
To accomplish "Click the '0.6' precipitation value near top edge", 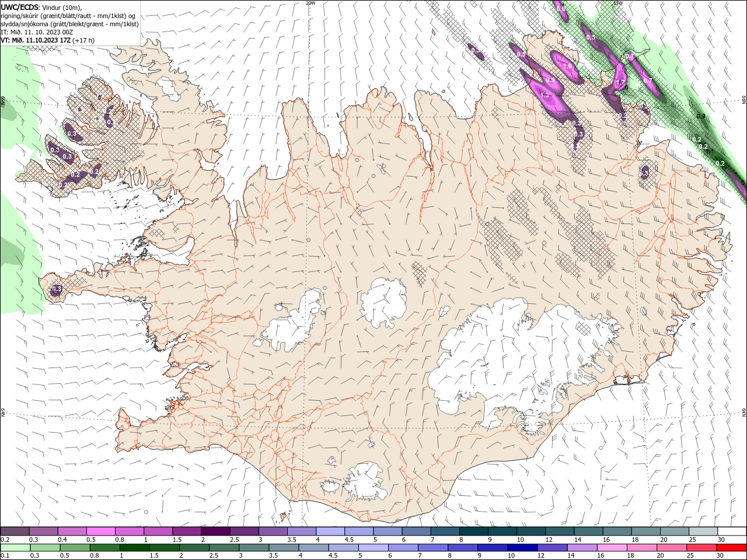I will coord(560,9).
